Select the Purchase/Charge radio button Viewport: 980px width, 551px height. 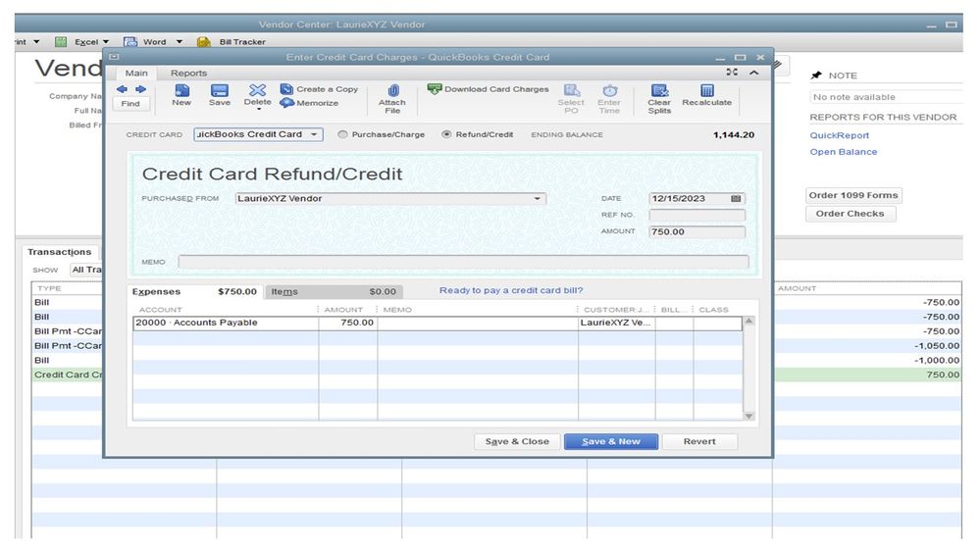(342, 134)
